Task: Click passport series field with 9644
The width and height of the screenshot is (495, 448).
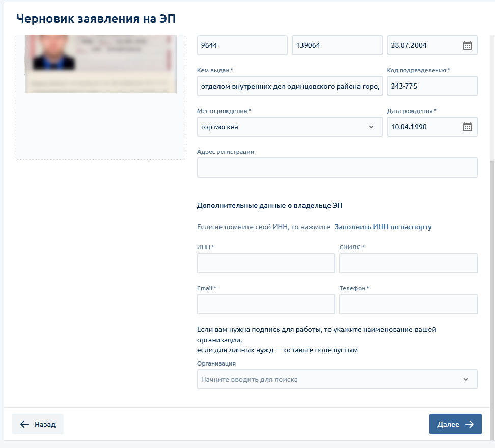Action: coord(242,45)
